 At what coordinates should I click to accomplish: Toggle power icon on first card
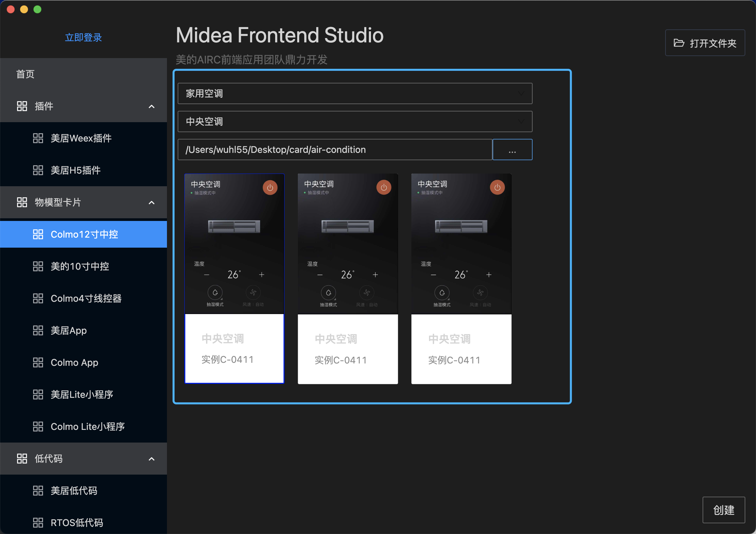pos(270,188)
